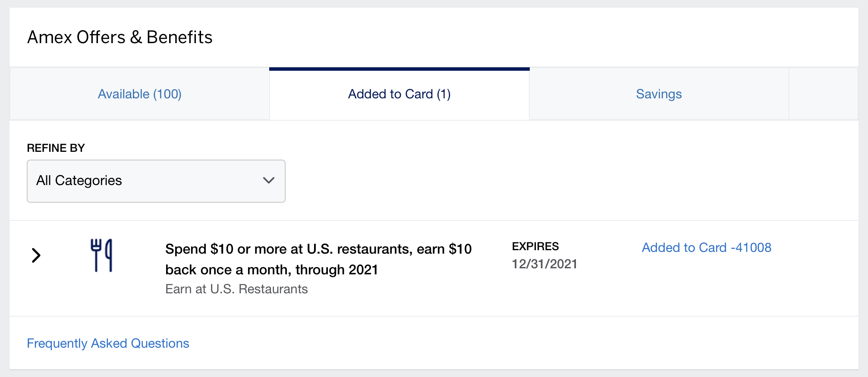The width and height of the screenshot is (868, 377).
Task: Click the Amex Offers & Benefits heading
Action: [x=120, y=38]
